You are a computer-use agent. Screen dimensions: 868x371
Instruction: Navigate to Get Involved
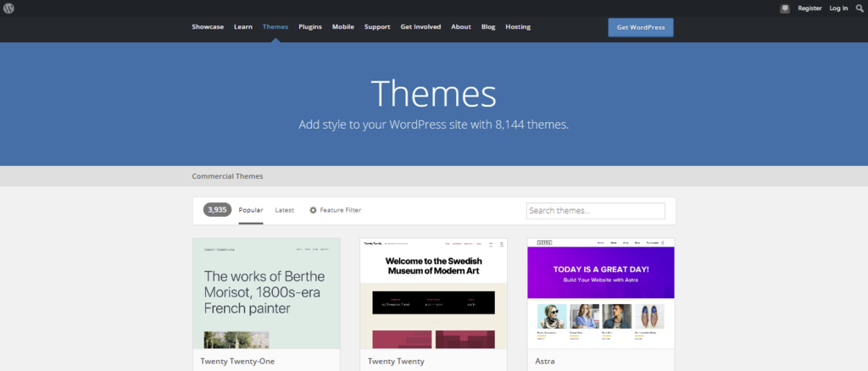(420, 27)
